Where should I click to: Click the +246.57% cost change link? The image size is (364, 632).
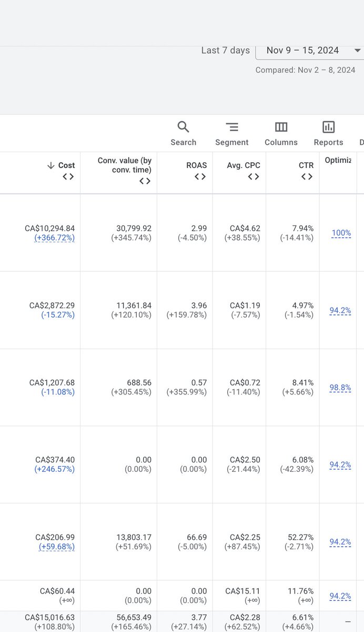55,469
